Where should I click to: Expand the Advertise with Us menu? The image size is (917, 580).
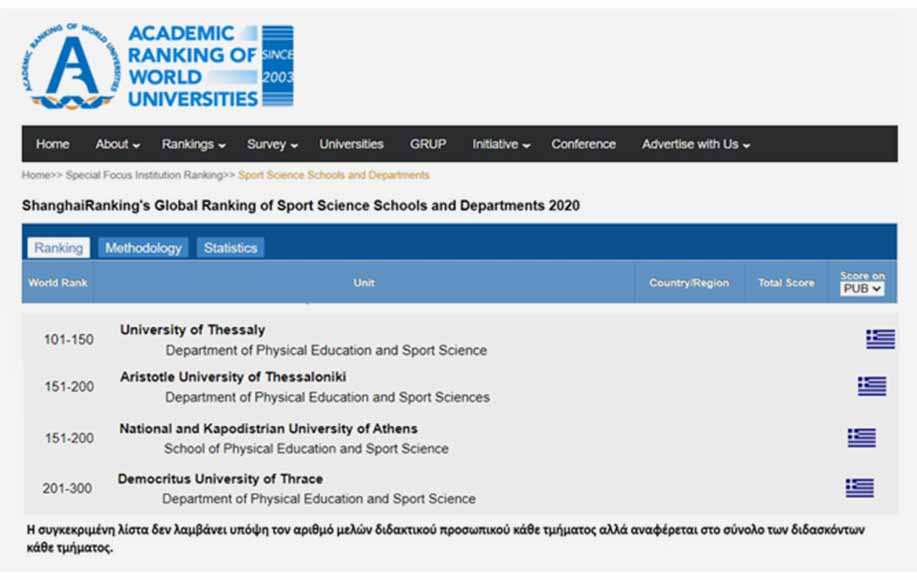(696, 144)
